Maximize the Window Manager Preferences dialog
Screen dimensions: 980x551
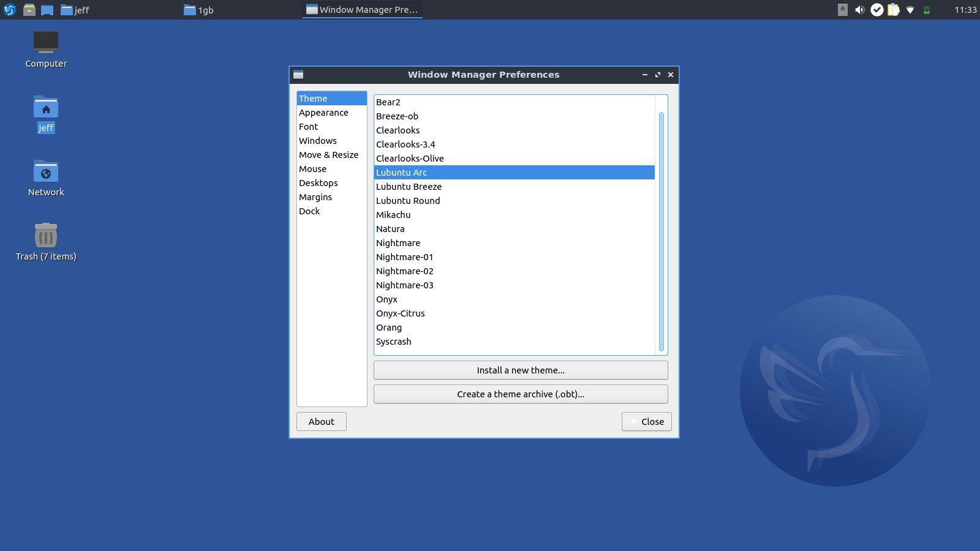658,75
